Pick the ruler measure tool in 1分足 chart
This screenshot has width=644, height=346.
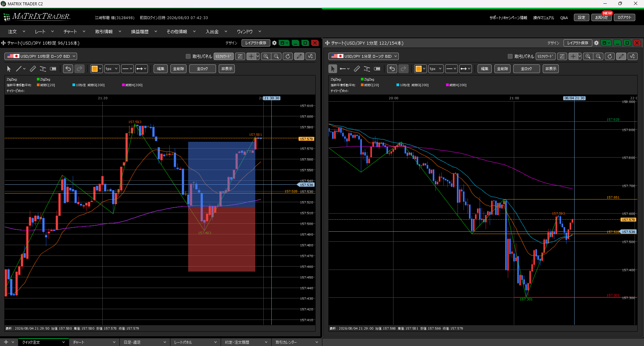click(x=357, y=69)
